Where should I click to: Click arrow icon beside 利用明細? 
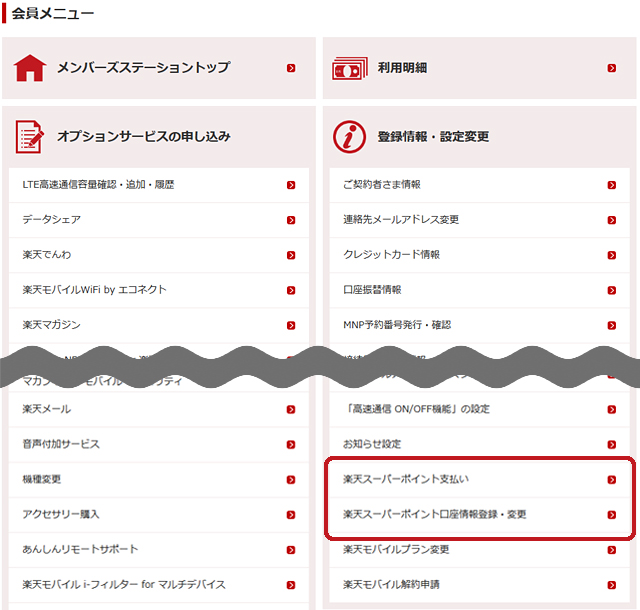coord(611,68)
